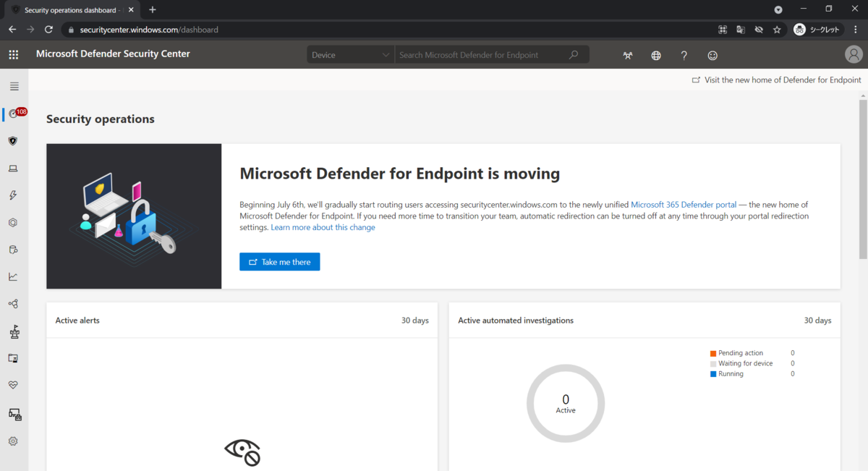Open the browser tab search dropdown arrow

click(778, 9)
